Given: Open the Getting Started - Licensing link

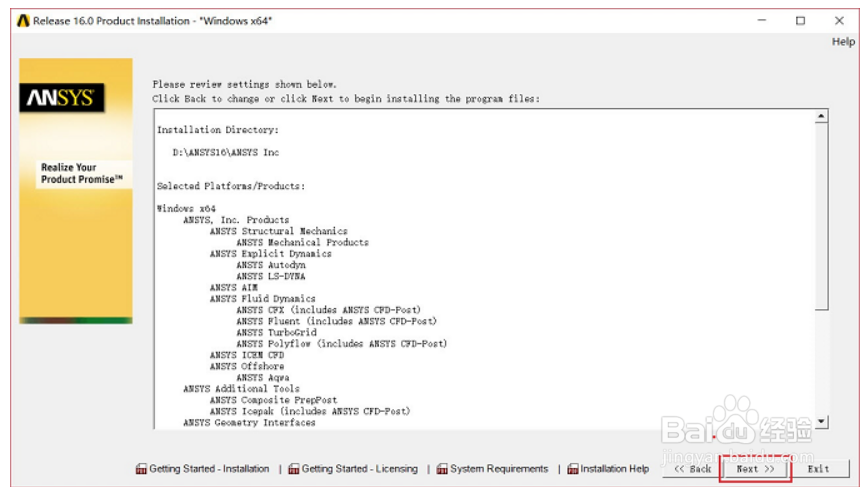Looking at the screenshot, I should [x=360, y=469].
